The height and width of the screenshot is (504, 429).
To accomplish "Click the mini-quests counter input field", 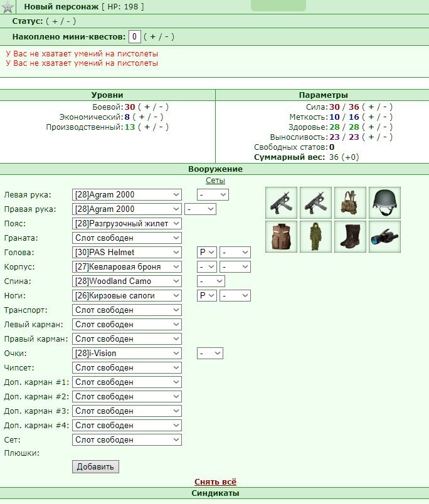I will (134, 36).
